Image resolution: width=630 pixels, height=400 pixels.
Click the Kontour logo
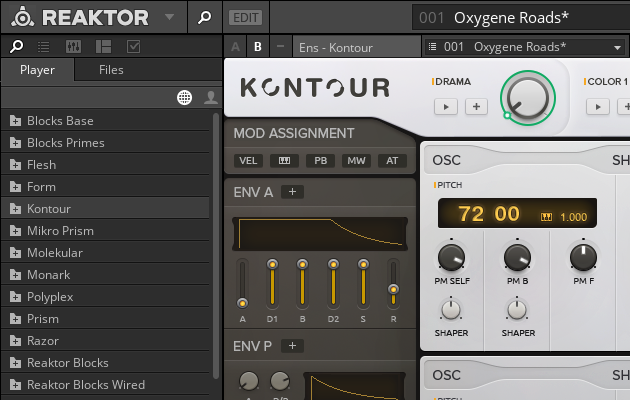(315, 88)
